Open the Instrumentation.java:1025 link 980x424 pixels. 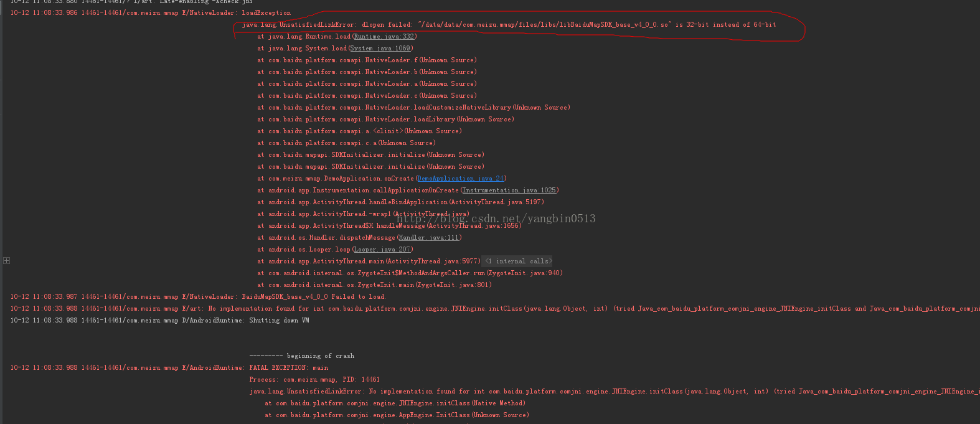coord(509,191)
